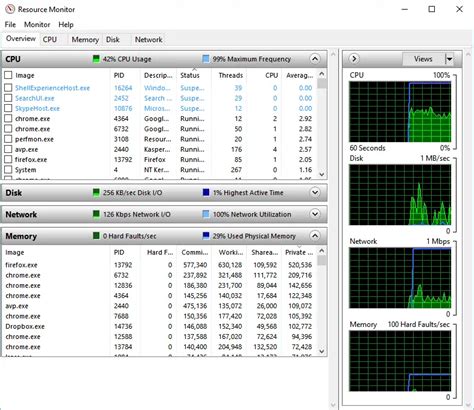Check the chrome.exe PID 4364 checkbox

tap(8, 119)
